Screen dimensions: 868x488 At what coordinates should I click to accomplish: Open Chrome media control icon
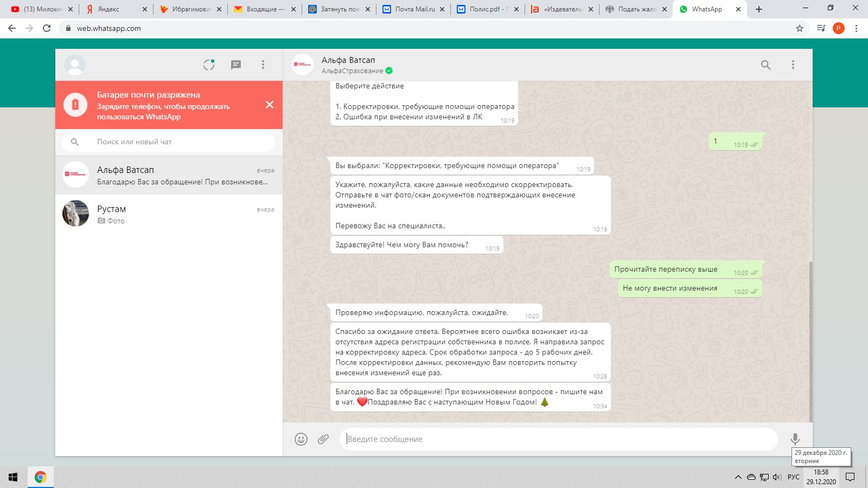(821, 28)
